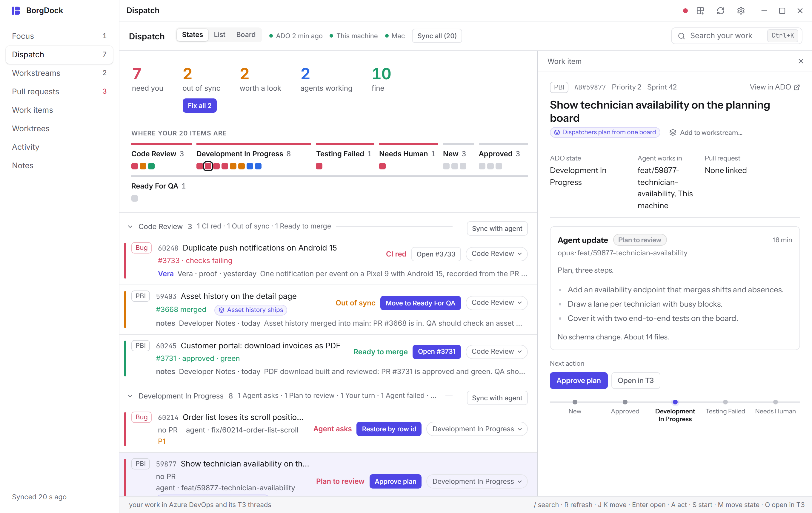
Task: Open Focus in the sidebar
Action: pyautogui.click(x=59, y=36)
